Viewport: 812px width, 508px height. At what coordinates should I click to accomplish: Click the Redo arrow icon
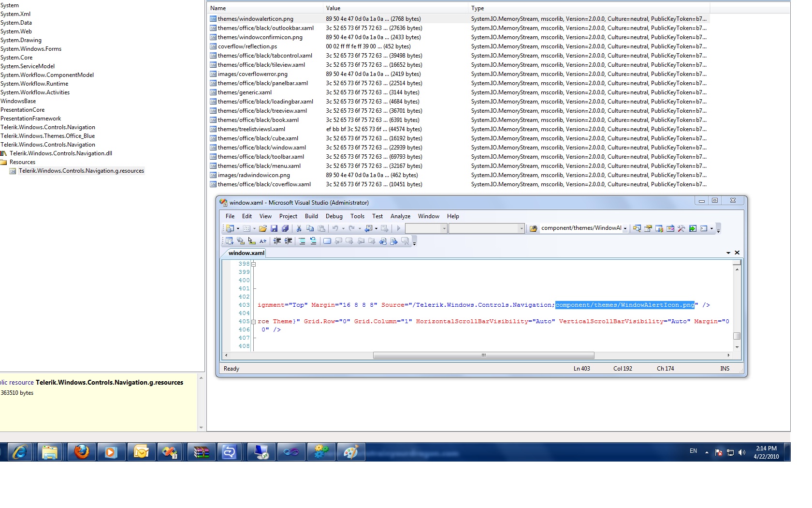click(351, 228)
